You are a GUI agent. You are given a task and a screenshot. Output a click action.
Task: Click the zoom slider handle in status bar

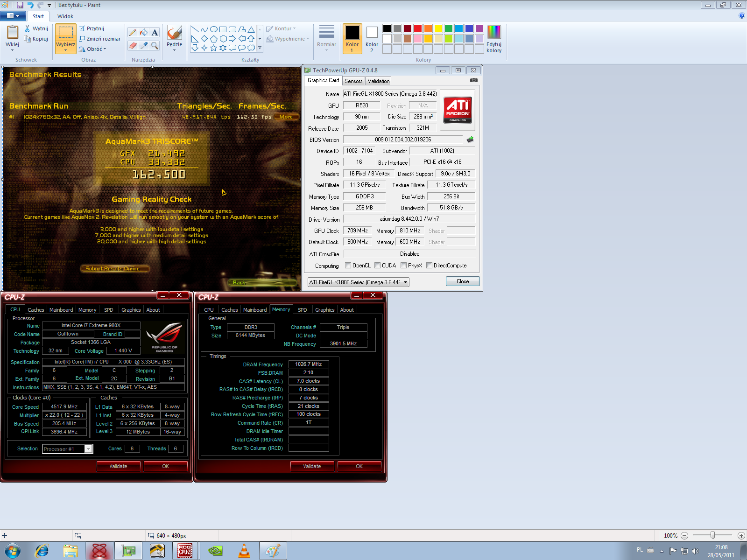(712, 535)
